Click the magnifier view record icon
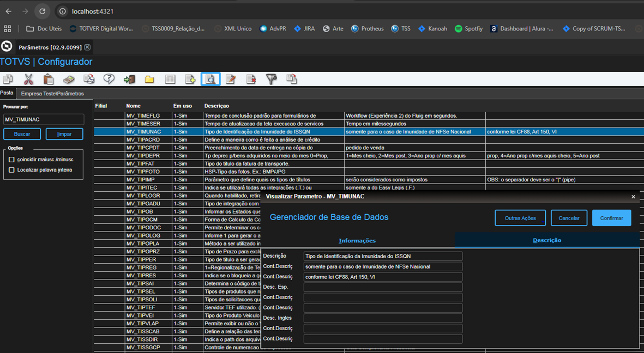The image size is (644, 353). [210, 79]
